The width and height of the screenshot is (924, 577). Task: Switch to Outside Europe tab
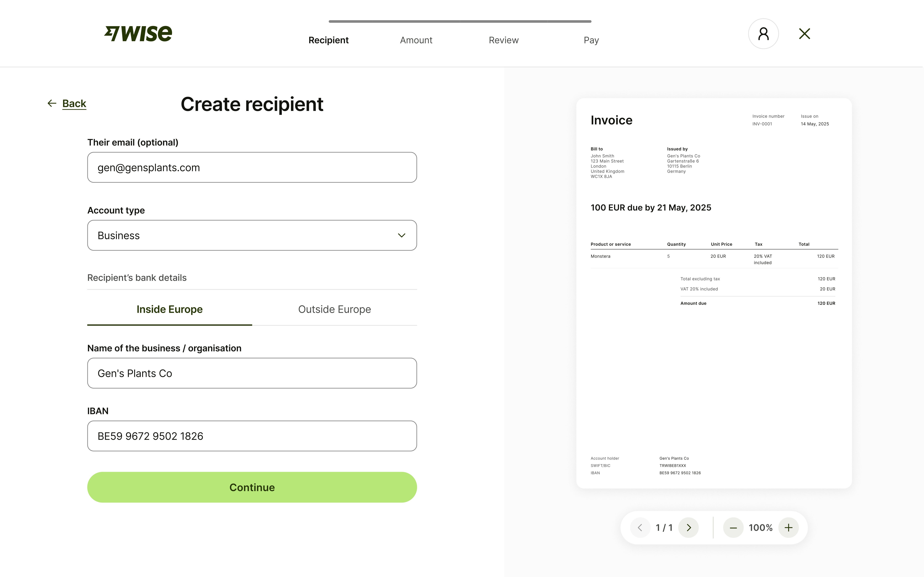334,309
